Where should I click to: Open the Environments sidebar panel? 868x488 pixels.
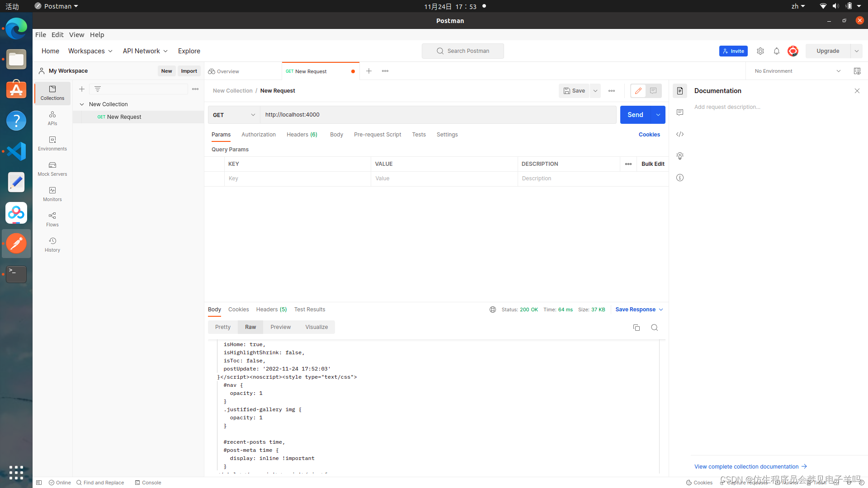click(x=52, y=144)
